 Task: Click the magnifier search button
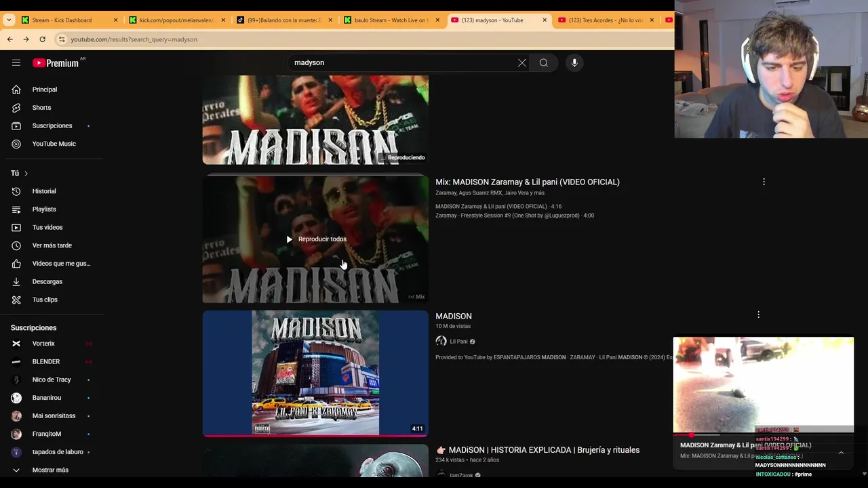pos(544,62)
